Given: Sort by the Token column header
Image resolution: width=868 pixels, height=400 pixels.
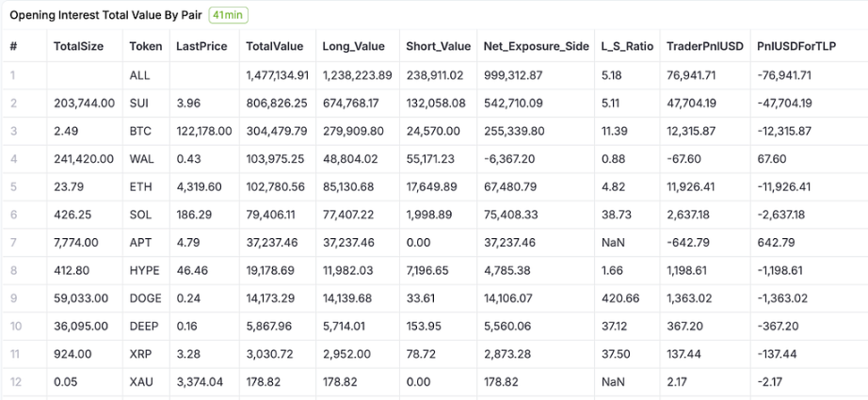Looking at the screenshot, I should pyautogui.click(x=146, y=46).
